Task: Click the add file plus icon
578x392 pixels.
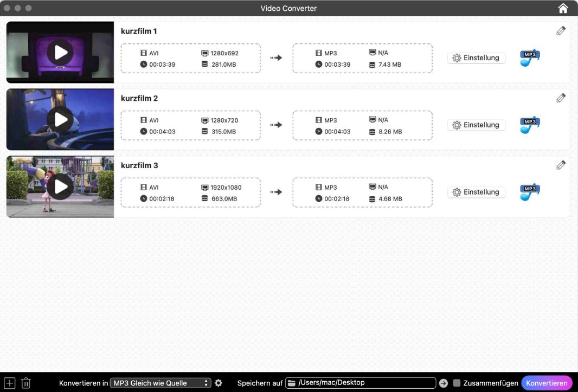Action: click(x=10, y=382)
